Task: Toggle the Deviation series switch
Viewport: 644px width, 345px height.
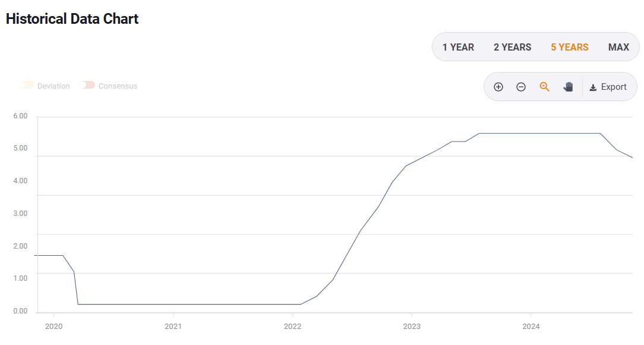Action: click(27, 85)
